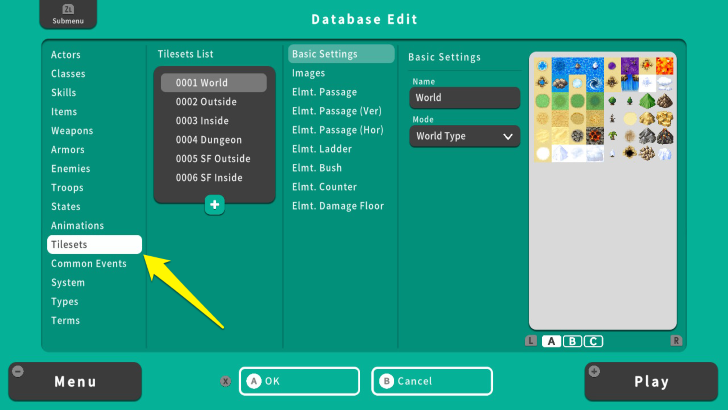
Task: Select tileset 0001 World
Action: click(214, 83)
